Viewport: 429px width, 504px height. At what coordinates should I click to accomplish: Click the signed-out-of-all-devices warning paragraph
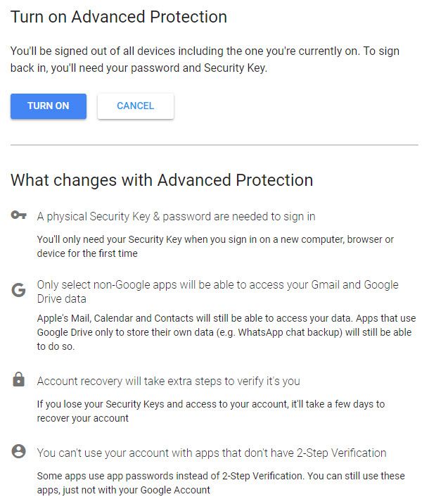(205, 59)
